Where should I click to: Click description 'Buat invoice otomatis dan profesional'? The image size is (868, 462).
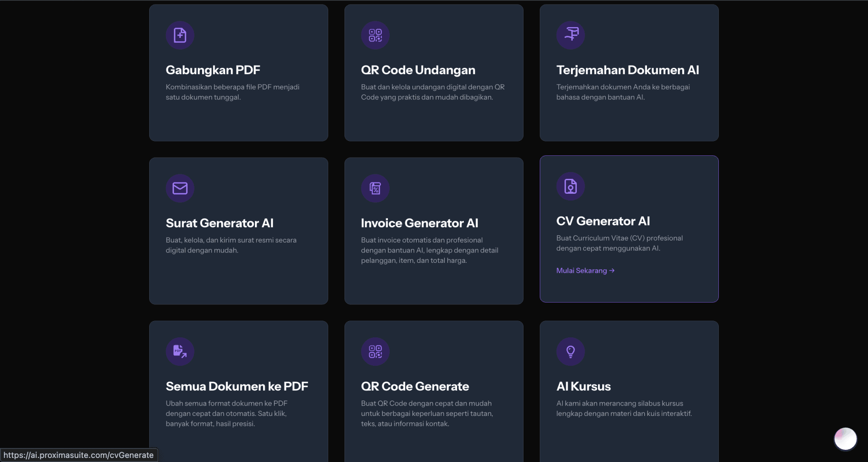422,240
